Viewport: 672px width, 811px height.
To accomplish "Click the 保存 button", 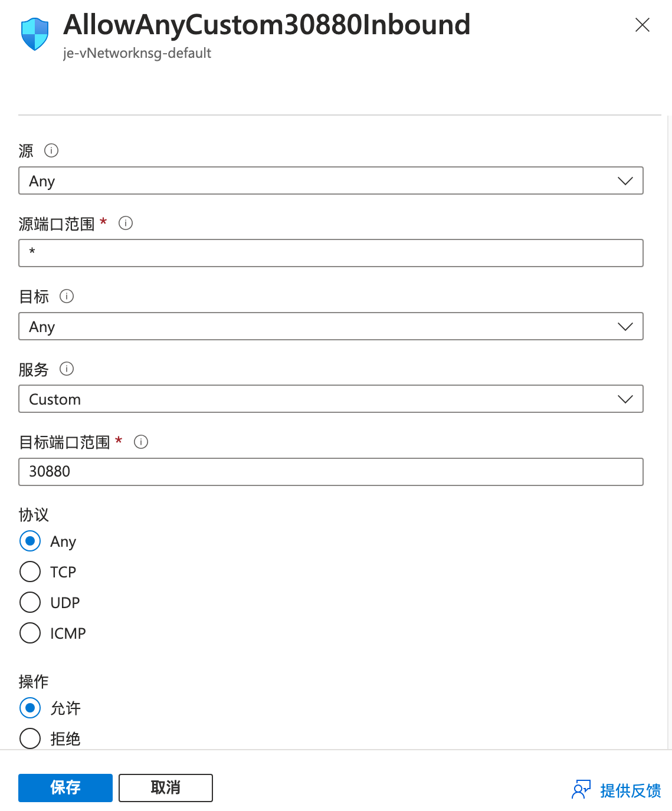I will click(x=65, y=788).
